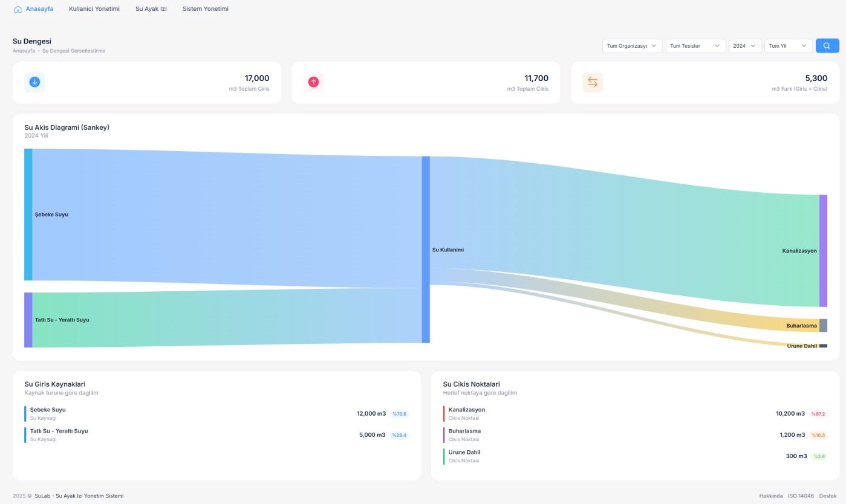Switch to Sistem Yonetimi menu
The height and width of the screenshot is (504, 846).
[x=206, y=9]
